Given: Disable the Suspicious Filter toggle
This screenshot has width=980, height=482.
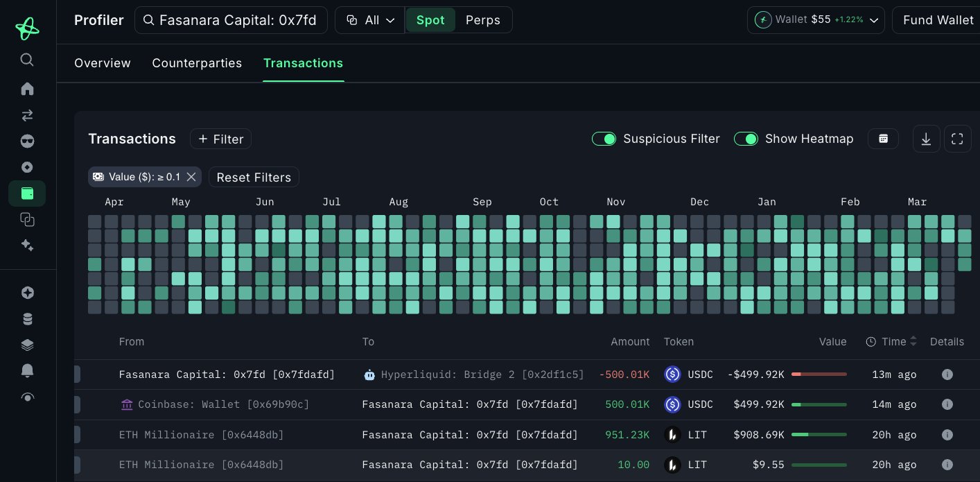Looking at the screenshot, I should point(604,139).
